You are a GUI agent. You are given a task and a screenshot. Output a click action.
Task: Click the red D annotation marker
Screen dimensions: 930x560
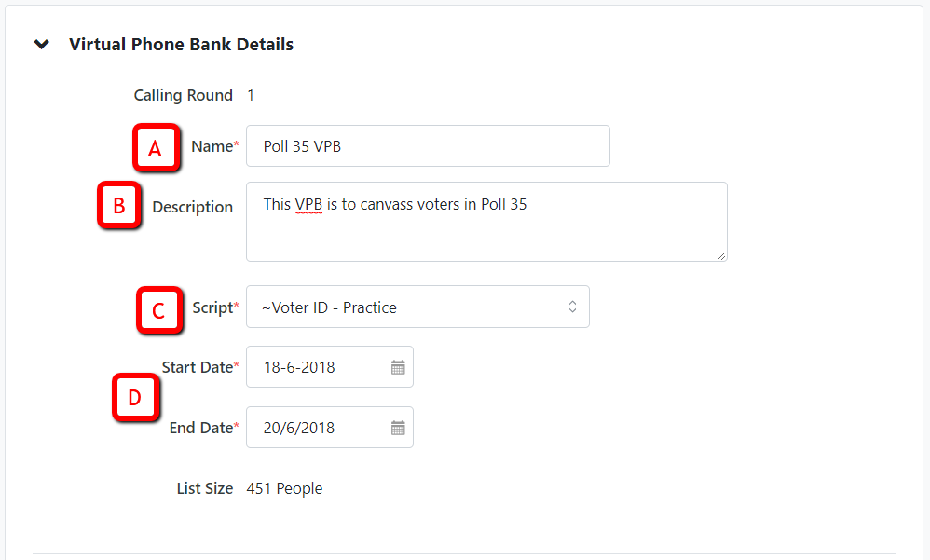pyautogui.click(x=135, y=397)
